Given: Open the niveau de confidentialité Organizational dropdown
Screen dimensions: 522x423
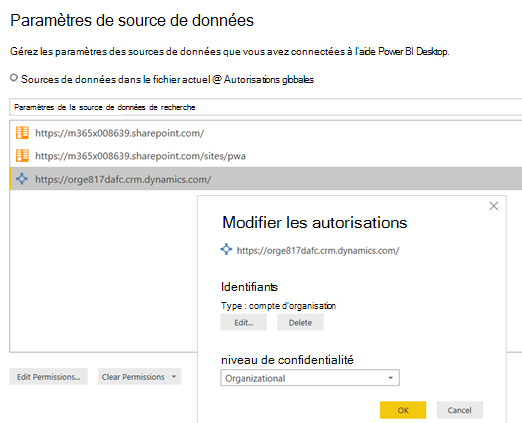Looking at the screenshot, I should coord(310,378).
